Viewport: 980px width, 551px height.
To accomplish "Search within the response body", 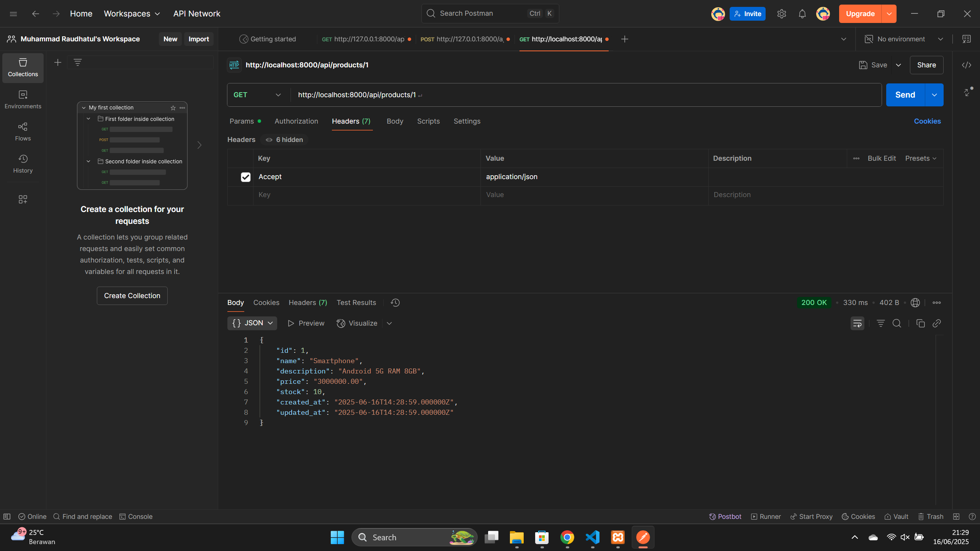I will click(897, 323).
